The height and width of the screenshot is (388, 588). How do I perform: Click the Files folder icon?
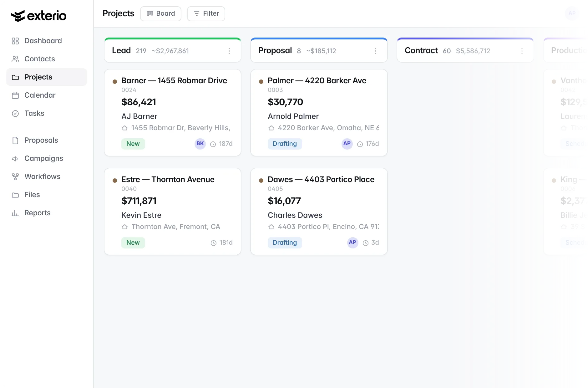(15, 195)
